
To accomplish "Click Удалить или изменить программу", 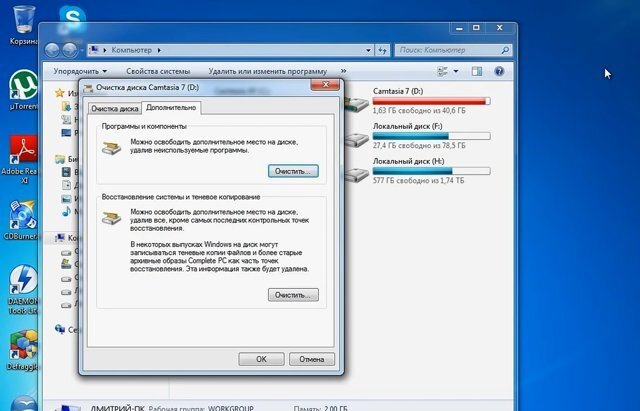I will click(268, 71).
